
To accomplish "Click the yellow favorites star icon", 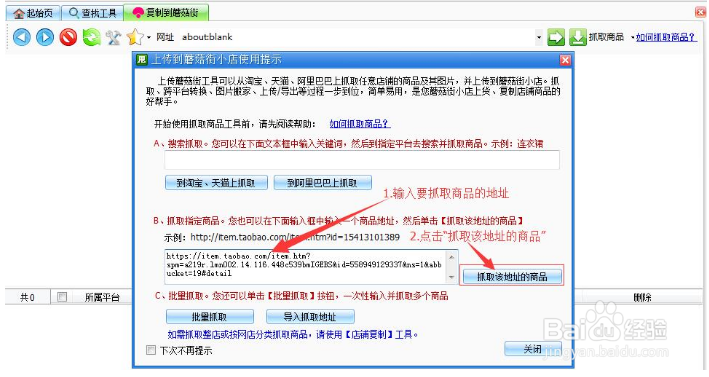I will click(135, 37).
